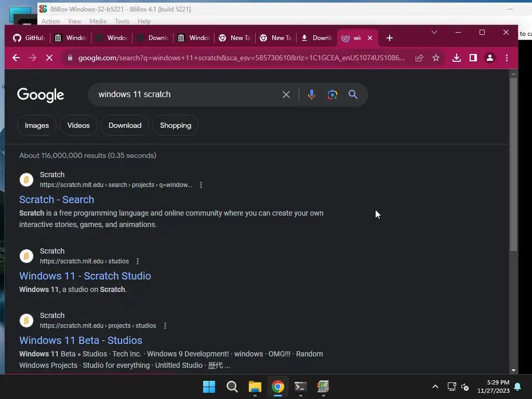Select the Download filter chip
Image resolution: width=532 pixels, height=399 pixels.
coord(125,126)
